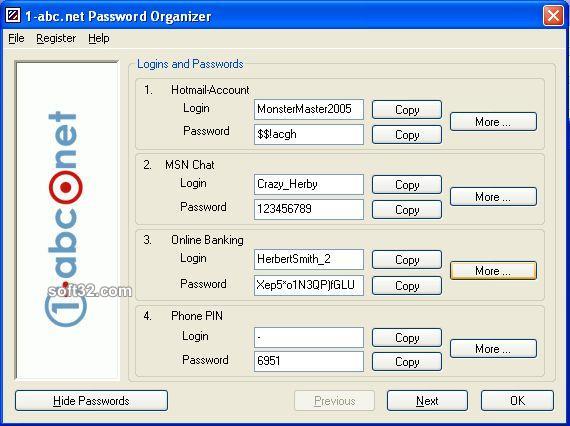Copy the MSN Chat login

pyautogui.click(x=407, y=185)
